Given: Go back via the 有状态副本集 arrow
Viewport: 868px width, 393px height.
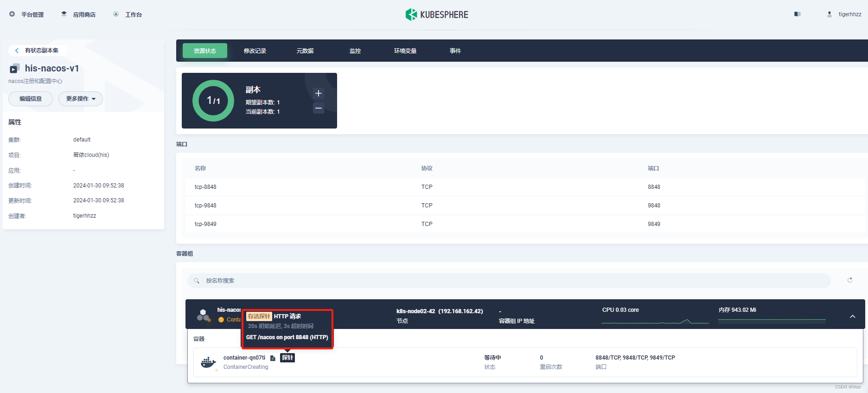Looking at the screenshot, I should (x=17, y=51).
